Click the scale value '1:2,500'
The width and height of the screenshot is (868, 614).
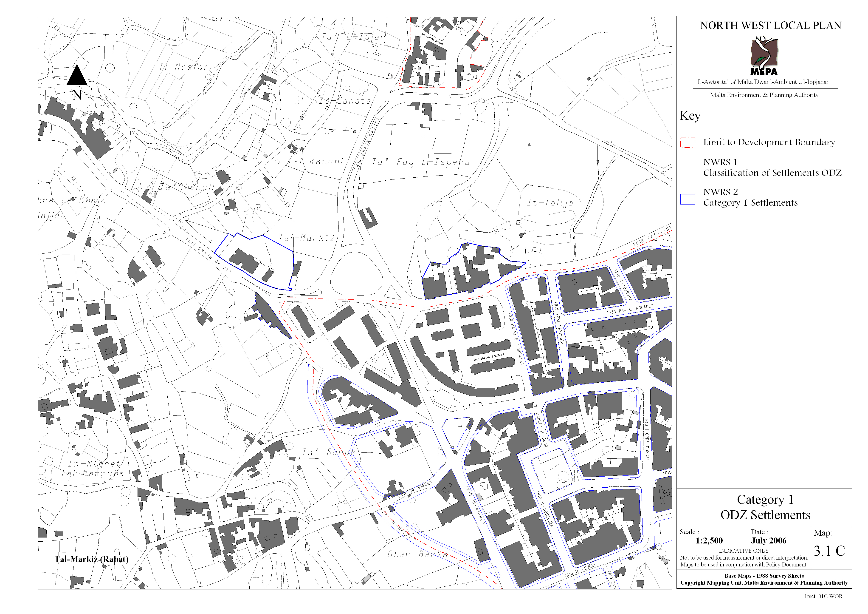click(x=709, y=541)
